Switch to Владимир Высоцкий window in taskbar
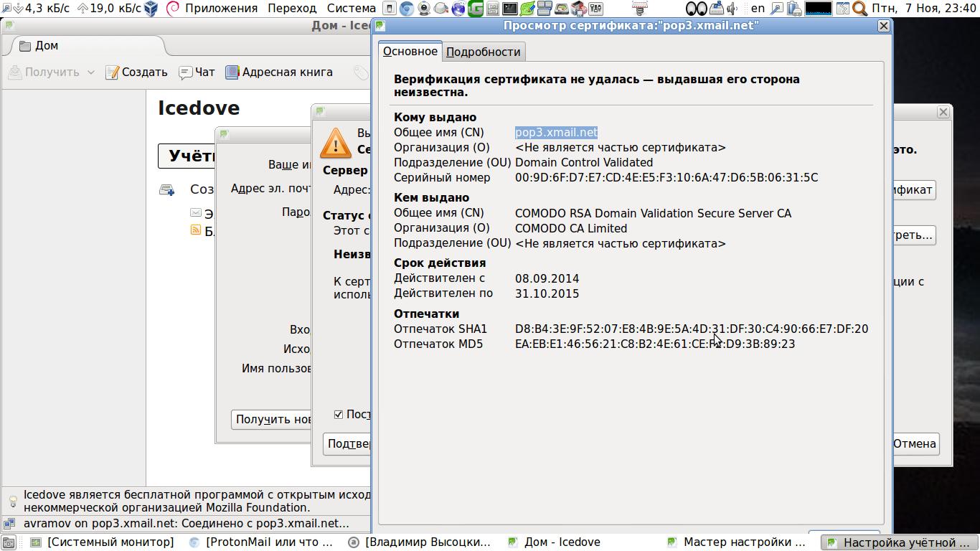This screenshot has width=980, height=551. coord(420,542)
